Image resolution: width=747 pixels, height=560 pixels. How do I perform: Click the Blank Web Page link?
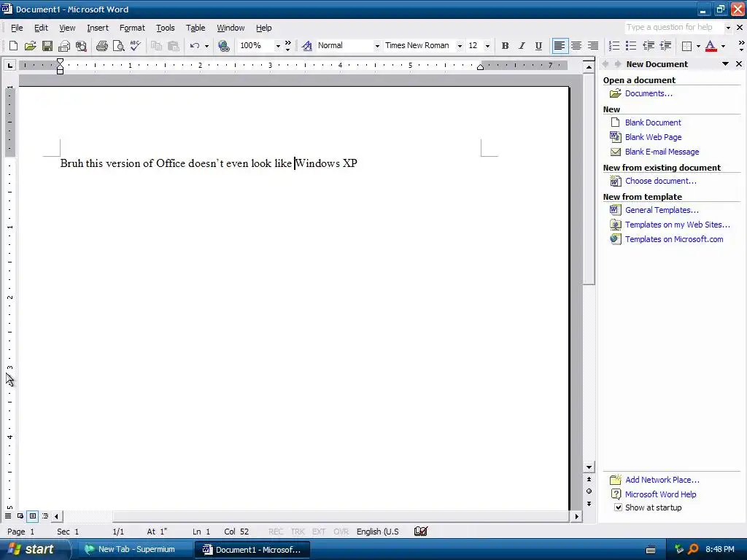[653, 137]
